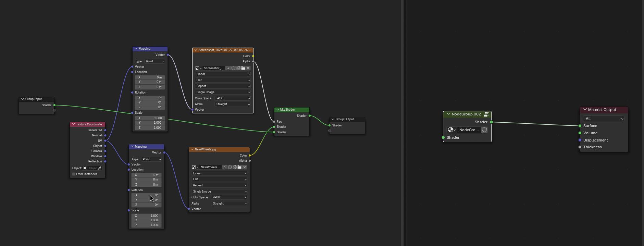Collapse the Group Input node
This screenshot has width=644, height=246.
pos(22,99)
